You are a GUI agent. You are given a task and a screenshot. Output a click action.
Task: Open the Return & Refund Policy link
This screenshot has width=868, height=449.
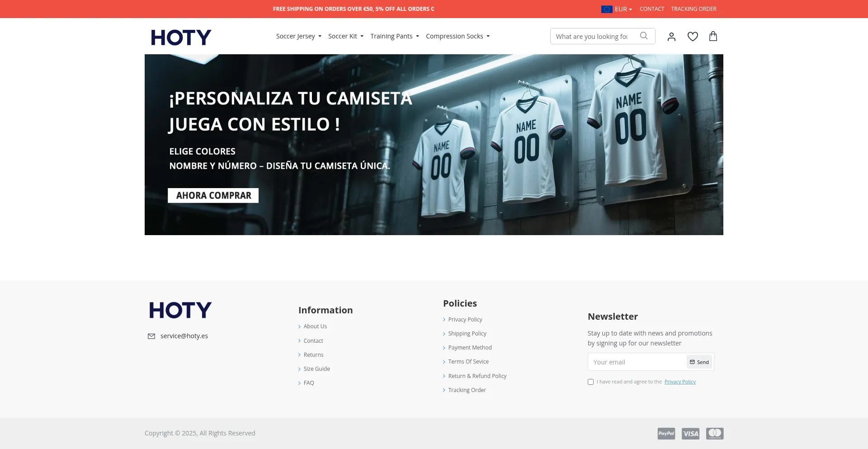coord(477,376)
